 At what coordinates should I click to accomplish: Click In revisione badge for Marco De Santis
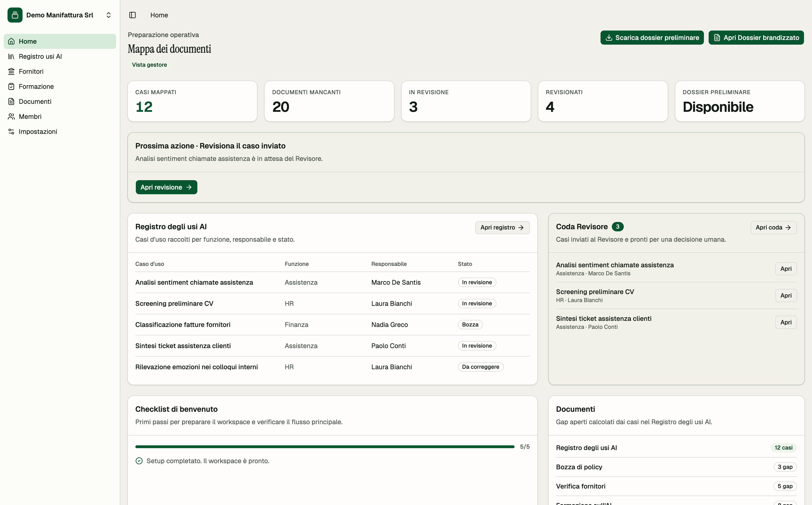point(477,283)
